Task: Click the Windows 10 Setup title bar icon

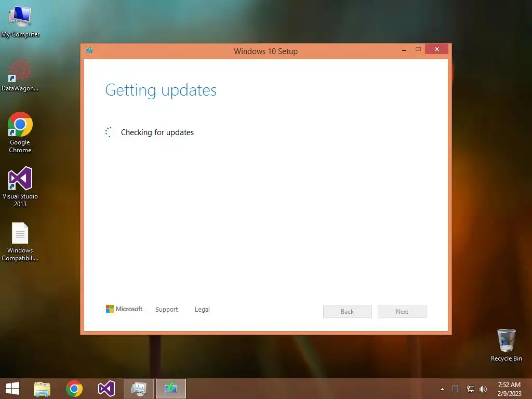Action: click(x=89, y=50)
